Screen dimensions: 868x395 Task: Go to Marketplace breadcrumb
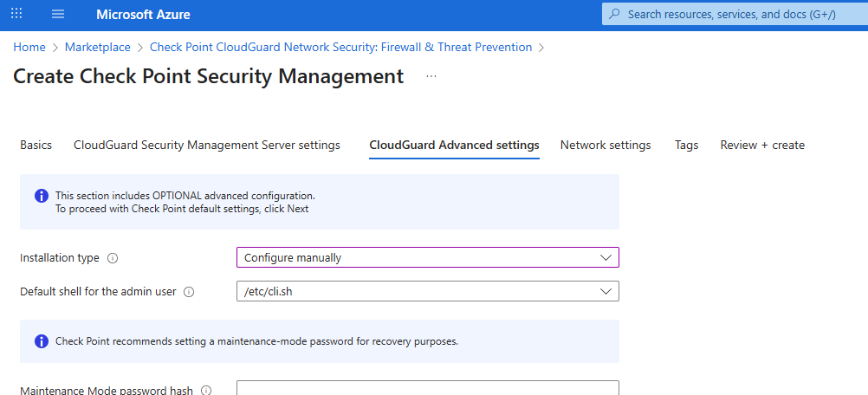point(97,47)
